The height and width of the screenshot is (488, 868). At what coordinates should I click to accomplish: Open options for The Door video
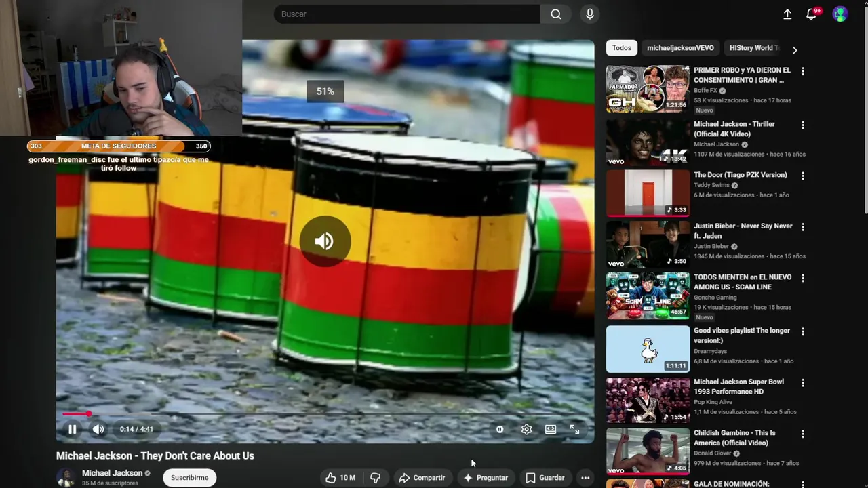coord(803,176)
